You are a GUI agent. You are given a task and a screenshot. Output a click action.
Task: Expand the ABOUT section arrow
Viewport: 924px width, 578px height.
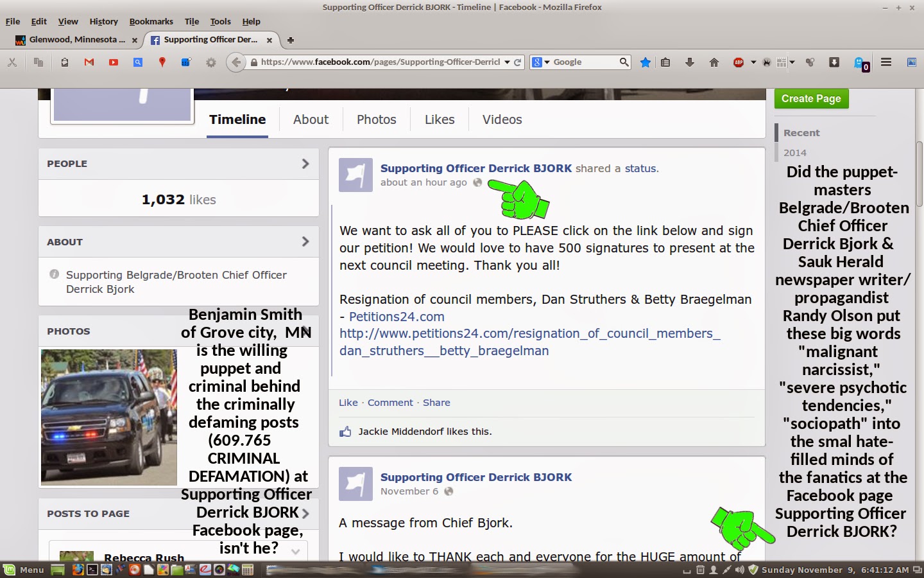[305, 241]
